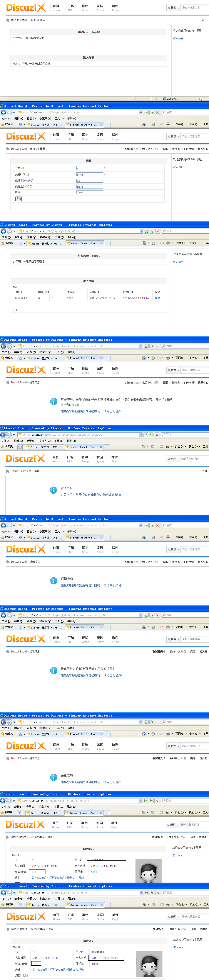Click the 对方uid input field
Viewport: 209px width, 980px height.
tap(89, 168)
